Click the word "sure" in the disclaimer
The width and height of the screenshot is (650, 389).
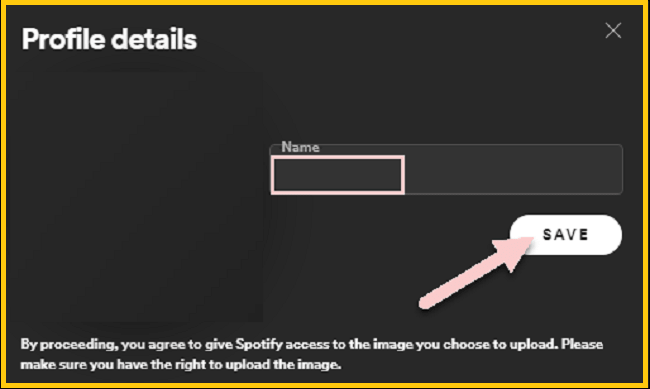pyautogui.click(x=71, y=365)
